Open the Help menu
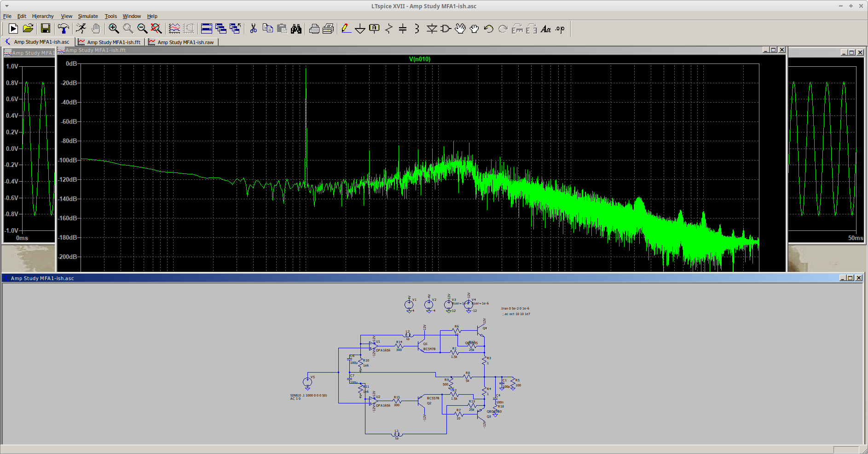The height and width of the screenshot is (454, 868). coord(152,16)
